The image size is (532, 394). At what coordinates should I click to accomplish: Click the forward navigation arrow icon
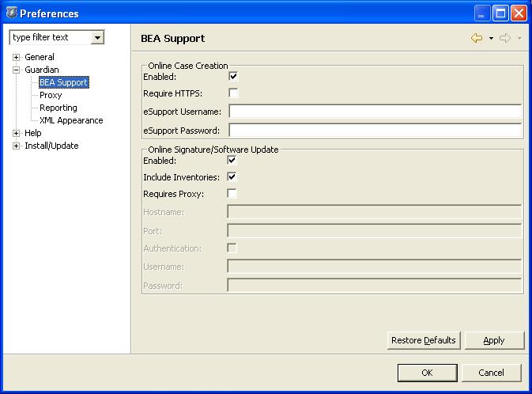click(x=505, y=38)
